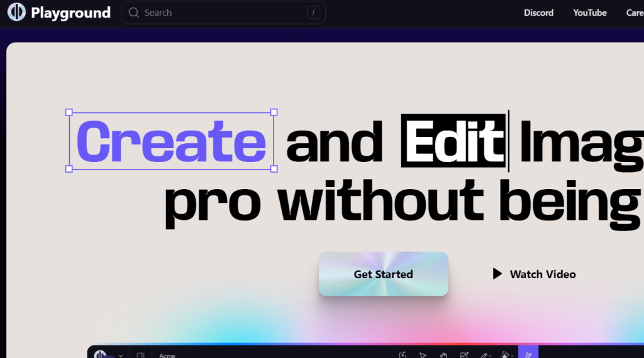Click the Watch Video link
This screenshot has height=358, width=644.
pyautogui.click(x=542, y=274)
